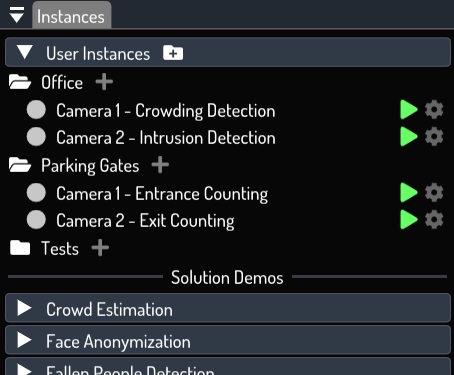The width and height of the screenshot is (454, 375).
Task: Add an instance to Parking Gates folder
Action: pos(160,165)
